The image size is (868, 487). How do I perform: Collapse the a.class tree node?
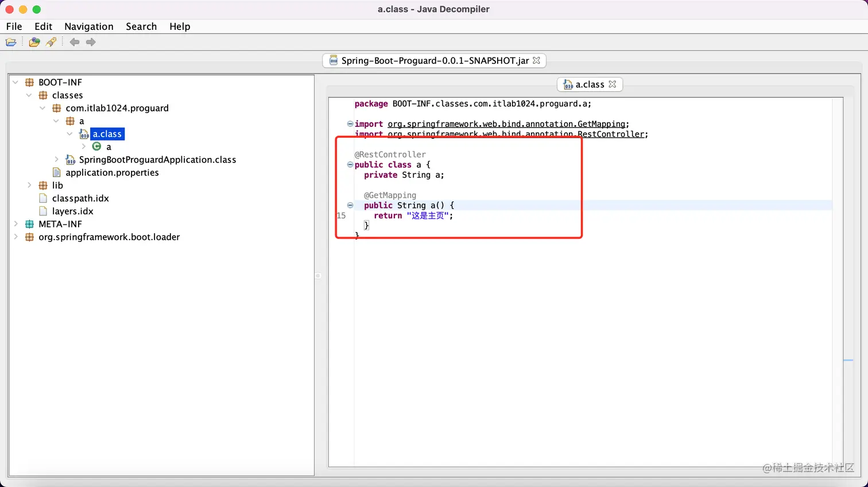[x=70, y=134]
